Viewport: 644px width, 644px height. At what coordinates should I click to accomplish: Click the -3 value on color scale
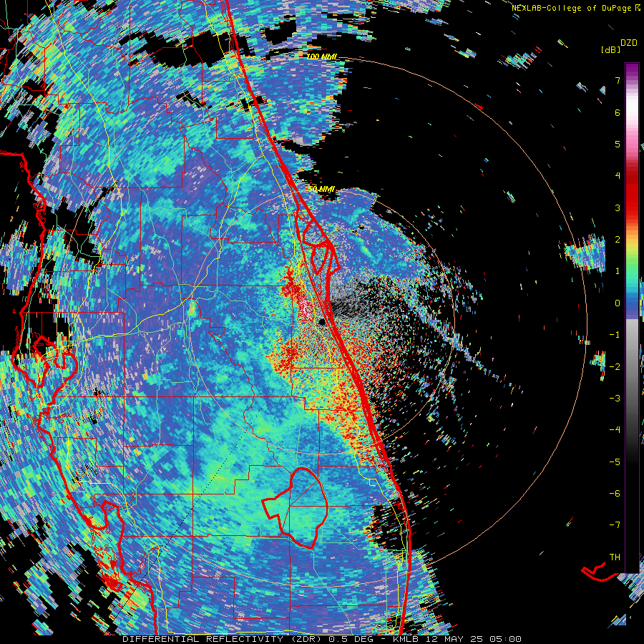pos(615,399)
